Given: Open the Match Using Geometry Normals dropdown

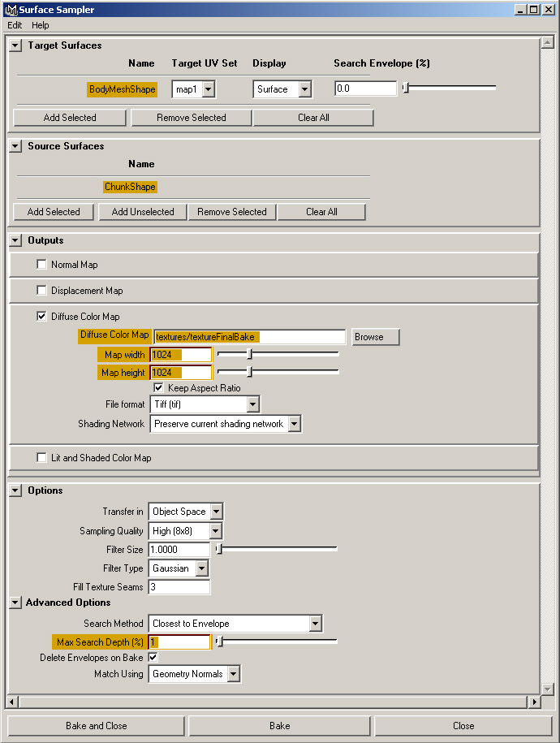Looking at the screenshot, I should point(194,674).
